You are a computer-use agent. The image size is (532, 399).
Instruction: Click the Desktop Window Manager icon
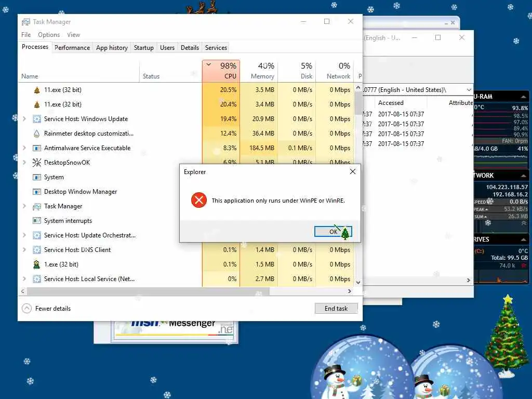[x=37, y=192]
